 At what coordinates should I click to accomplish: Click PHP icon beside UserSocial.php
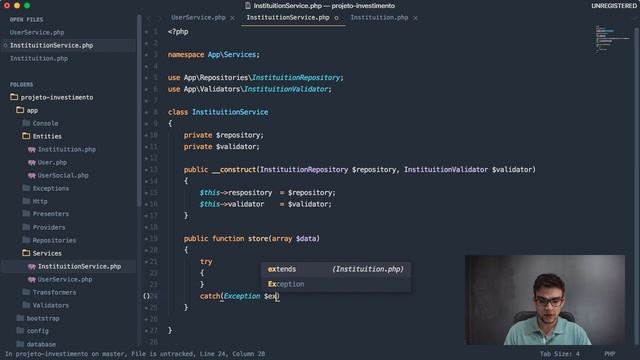coord(32,176)
